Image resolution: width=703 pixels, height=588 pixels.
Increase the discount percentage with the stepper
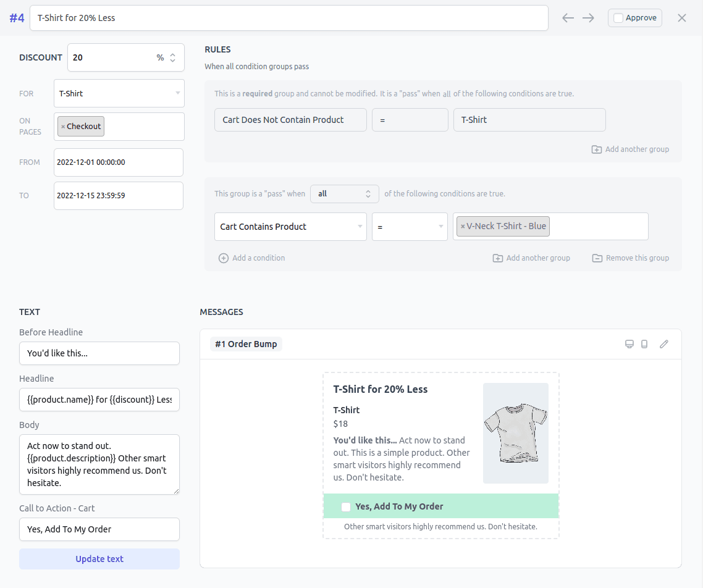172,54
